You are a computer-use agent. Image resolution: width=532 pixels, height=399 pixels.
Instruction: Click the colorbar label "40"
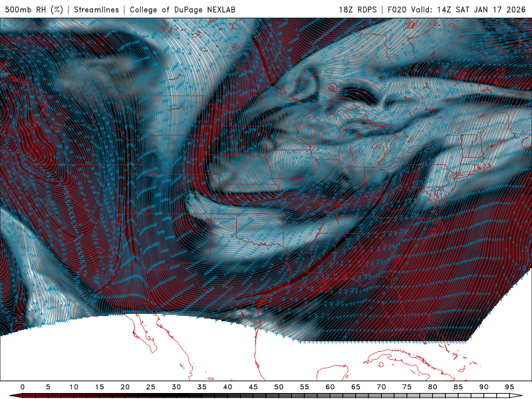pos(227,387)
